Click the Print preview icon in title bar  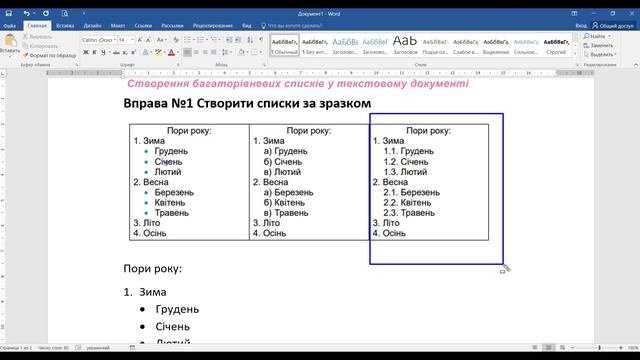[x=64, y=13]
